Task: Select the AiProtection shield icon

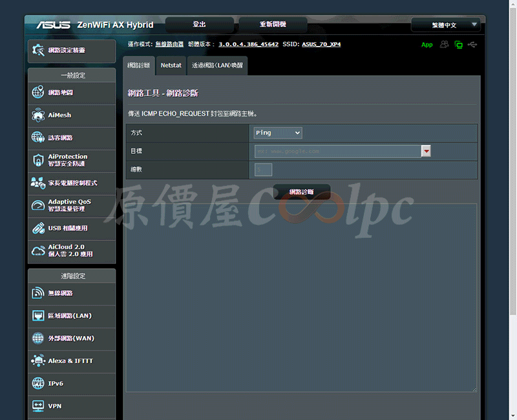Action: 38,160
